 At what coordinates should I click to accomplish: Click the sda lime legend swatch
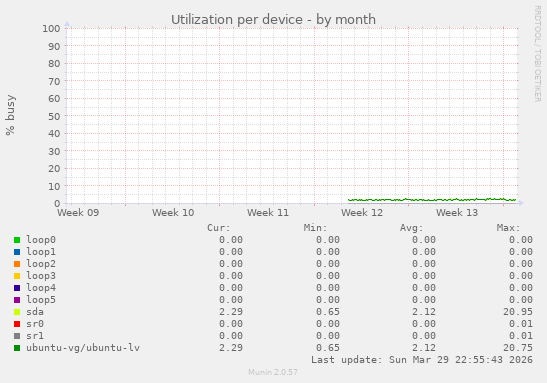click(x=17, y=312)
